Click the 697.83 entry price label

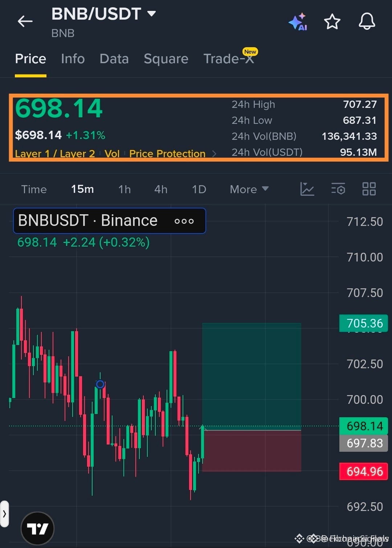pyautogui.click(x=364, y=443)
